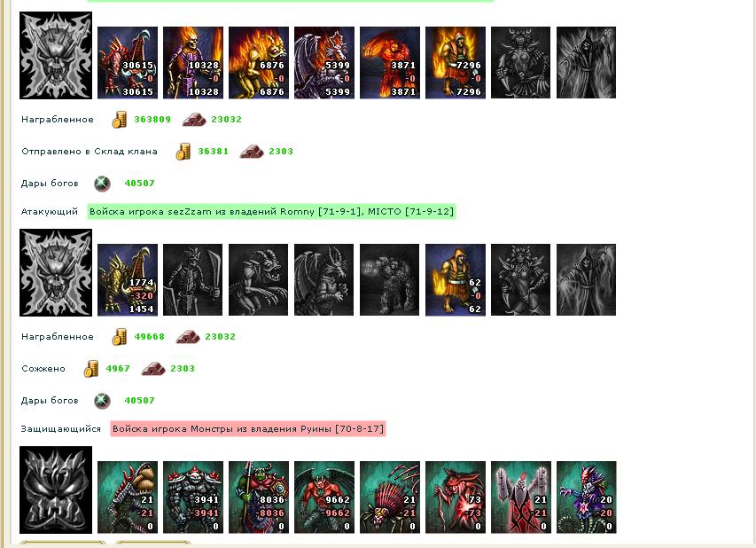Click the unit portrait showing 30615 troops

128,63
